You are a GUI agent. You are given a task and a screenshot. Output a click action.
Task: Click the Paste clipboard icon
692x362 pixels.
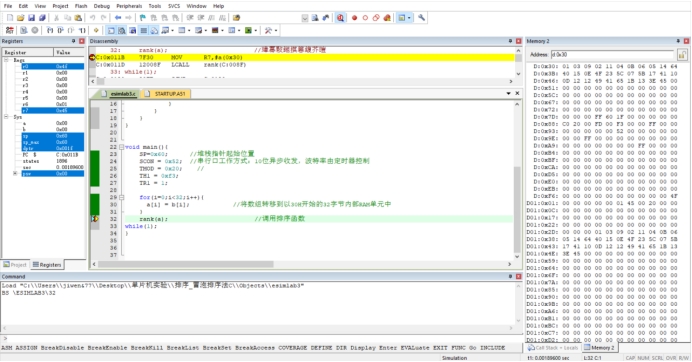78,18
